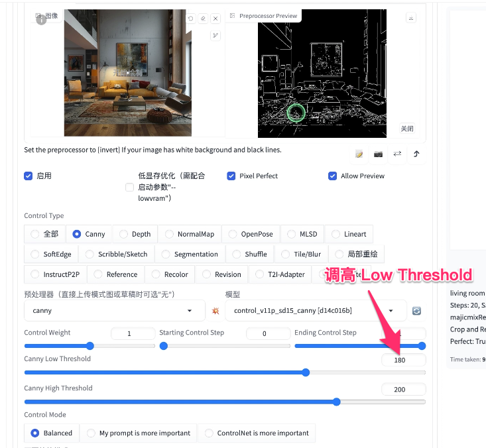This screenshot has height=448, width=486.
Task: Click Canny Low Threshold value field
Action: click(404, 360)
